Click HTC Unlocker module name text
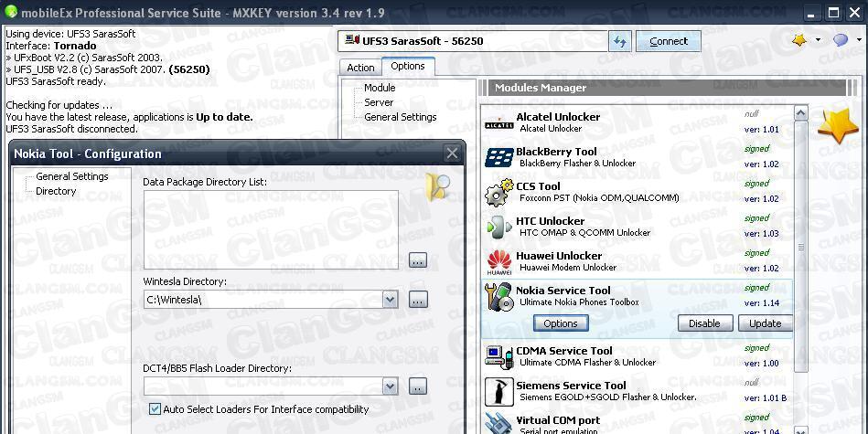Viewport: 868px width, 434px height. pyautogui.click(x=551, y=221)
